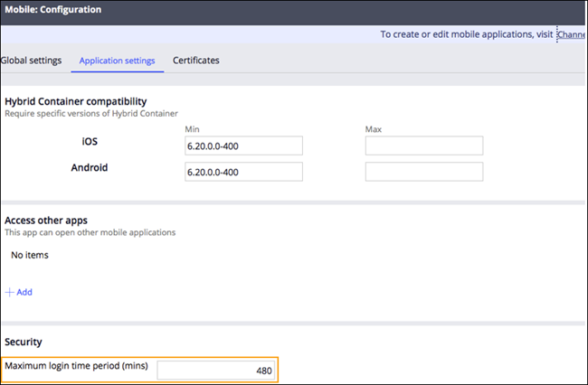588x385 pixels.
Task: Click the iOS Min version field
Action: pyautogui.click(x=243, y=146)
